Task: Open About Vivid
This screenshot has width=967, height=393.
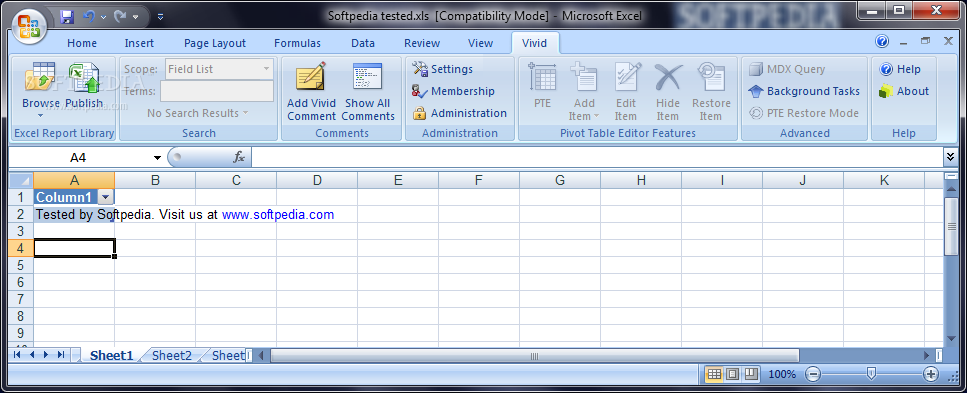Action: coord(904,91)
